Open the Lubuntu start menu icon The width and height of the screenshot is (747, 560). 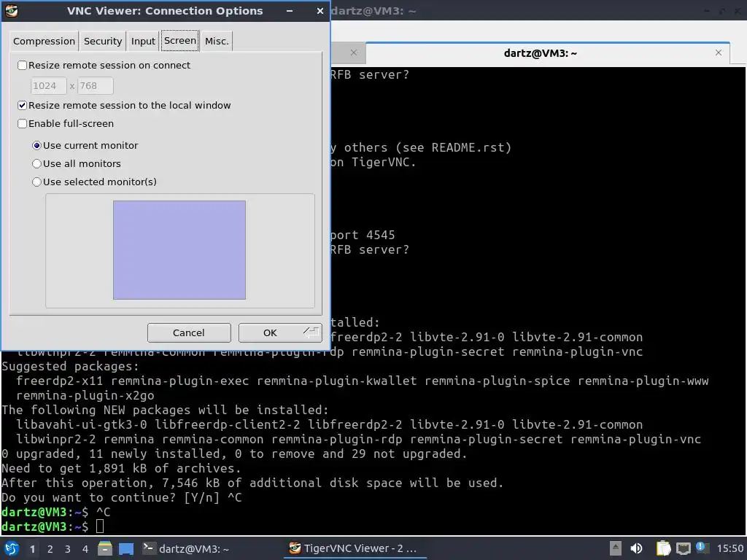[x=11, y=548]
